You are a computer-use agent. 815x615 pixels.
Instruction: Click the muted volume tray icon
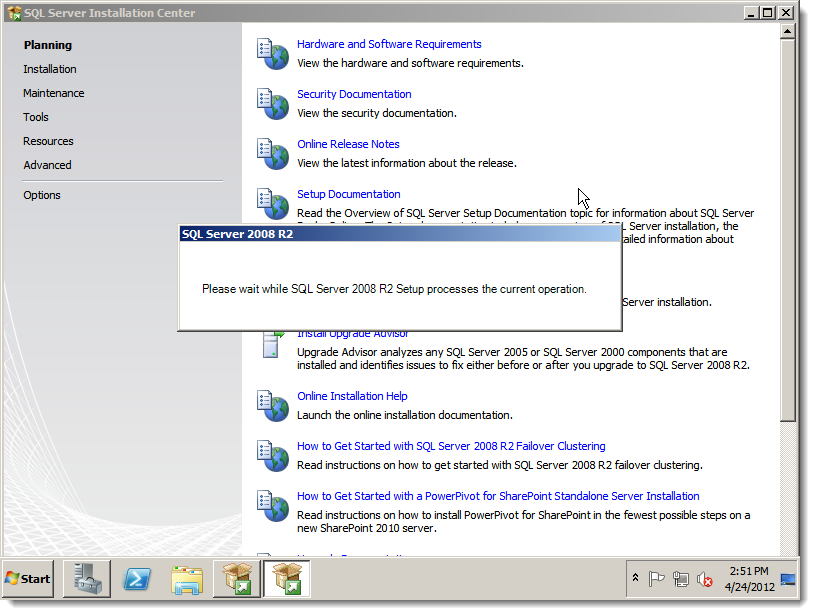[704, 579]
